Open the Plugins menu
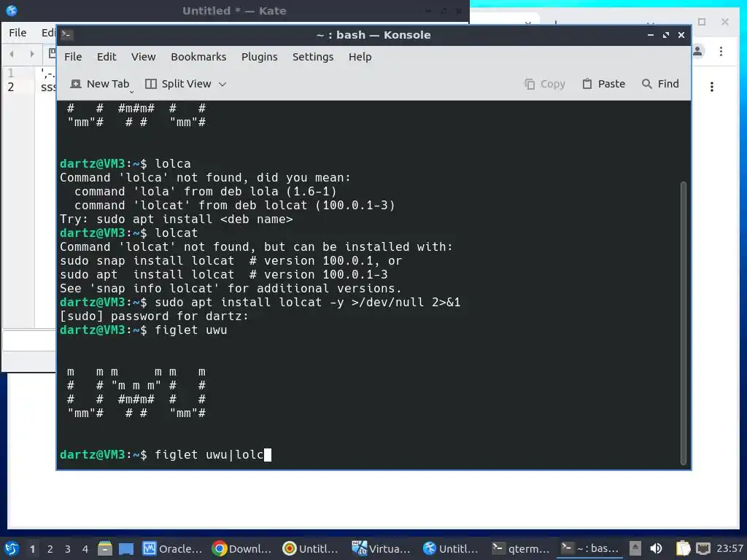This screenshot has height=560, width=747. pos(259,57)
